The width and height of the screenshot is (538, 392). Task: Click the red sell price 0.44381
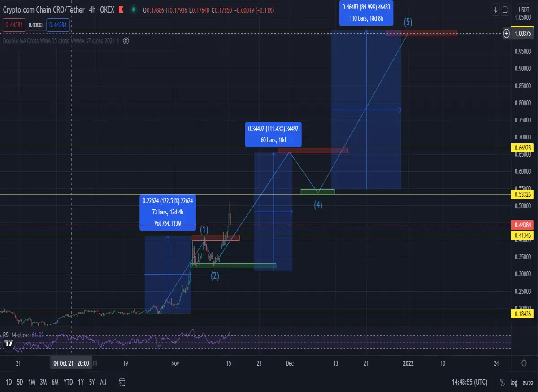click(x=14, y=26)
